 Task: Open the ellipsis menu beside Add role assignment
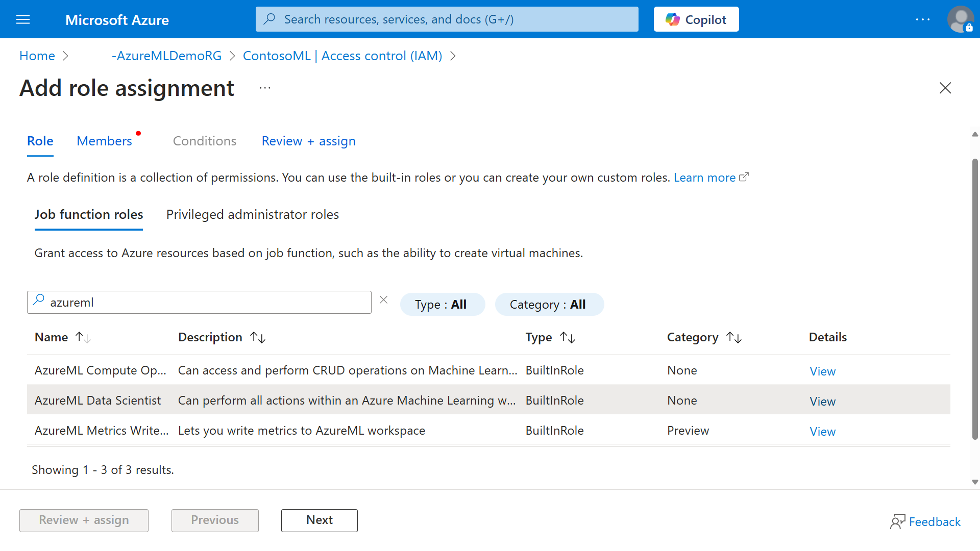point(265,88)
